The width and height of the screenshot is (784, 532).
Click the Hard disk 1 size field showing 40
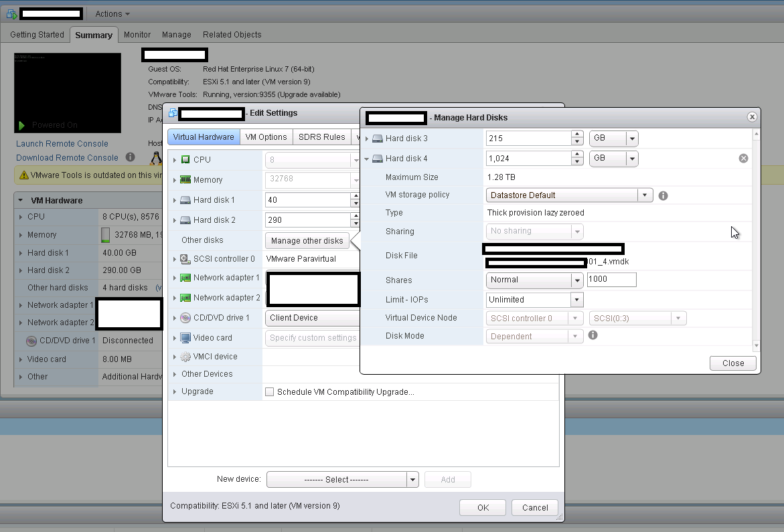(308, 200)
